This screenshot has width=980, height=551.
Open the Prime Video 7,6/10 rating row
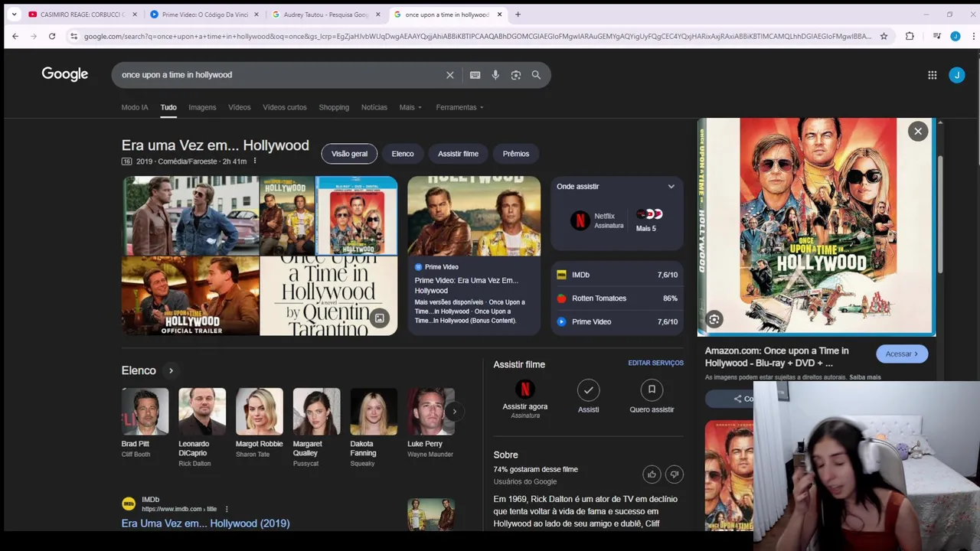tap(617, 322)
